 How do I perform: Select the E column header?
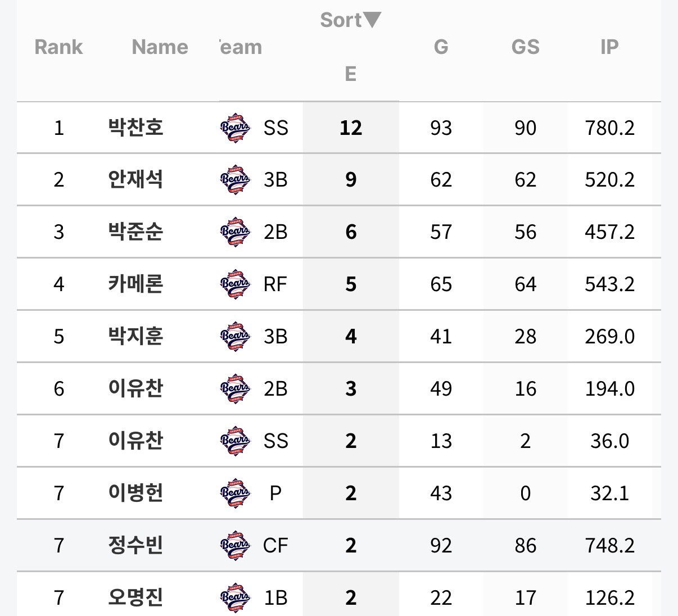351,74
